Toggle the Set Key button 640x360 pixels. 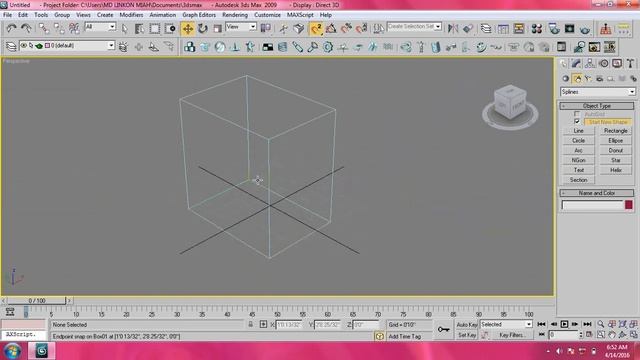pos(467,335)
